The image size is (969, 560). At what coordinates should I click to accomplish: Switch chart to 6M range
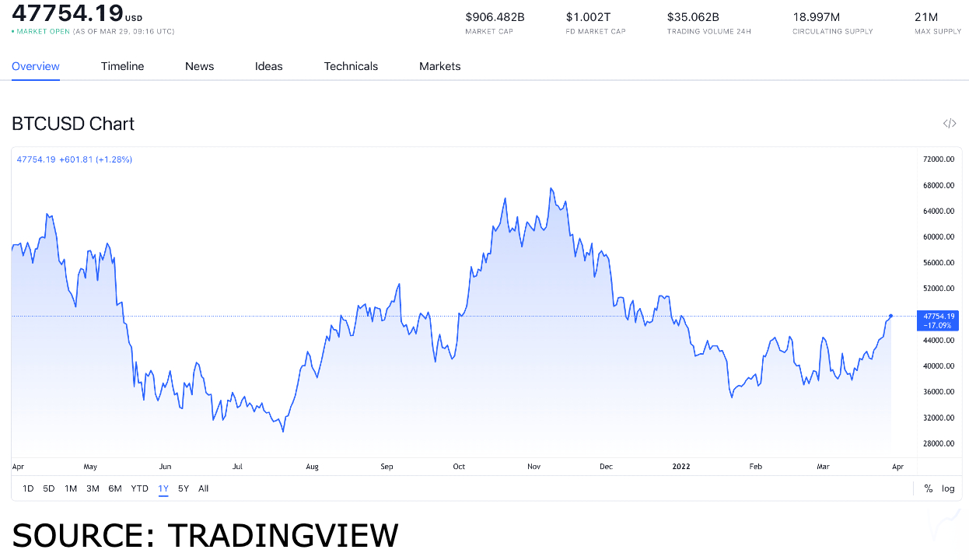[115, 488]
